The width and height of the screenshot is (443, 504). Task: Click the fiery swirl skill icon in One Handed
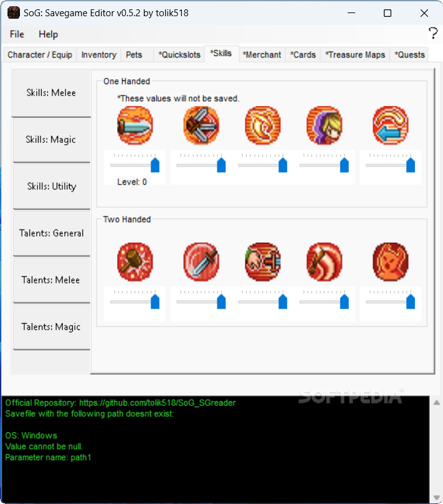point(262,125)
